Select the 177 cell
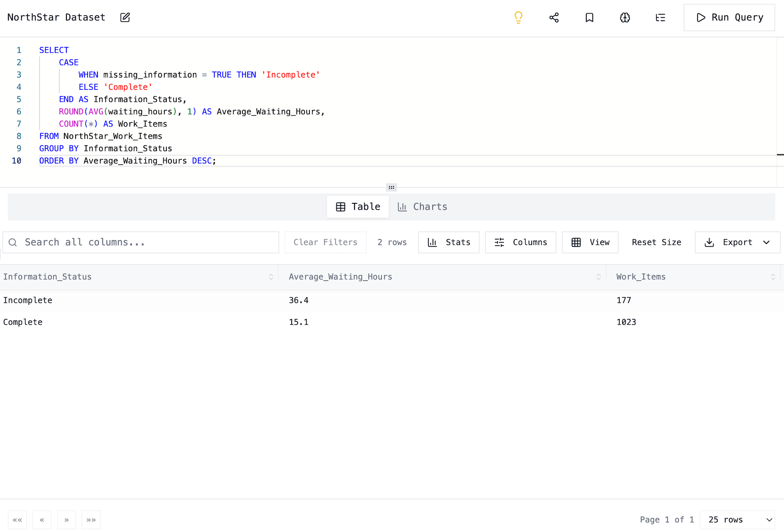 (624, 300)
